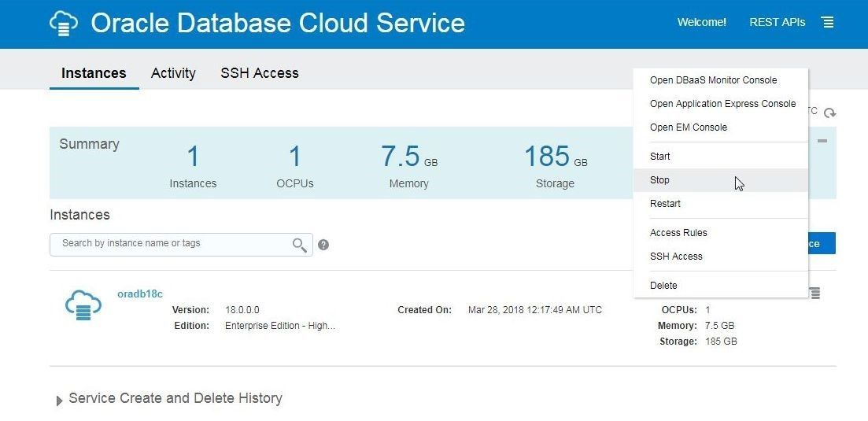Click the oradb18c cloud database icon
Viewport: 868px width, 421px height.
click(x=83, y=305)
